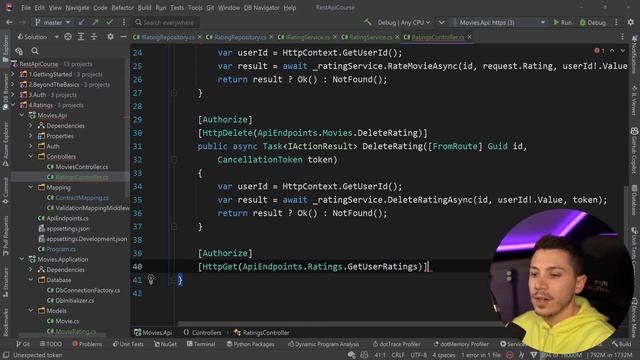Viewport: 640px width, 360px height.
Task: Open the Dynamic Program Analysis tool window
Action: click(323, 344)
